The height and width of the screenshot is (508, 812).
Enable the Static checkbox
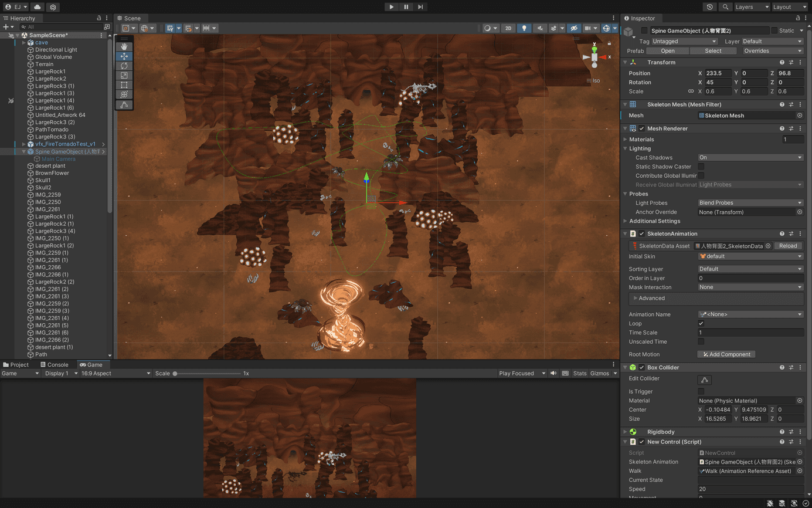point(774,31)
